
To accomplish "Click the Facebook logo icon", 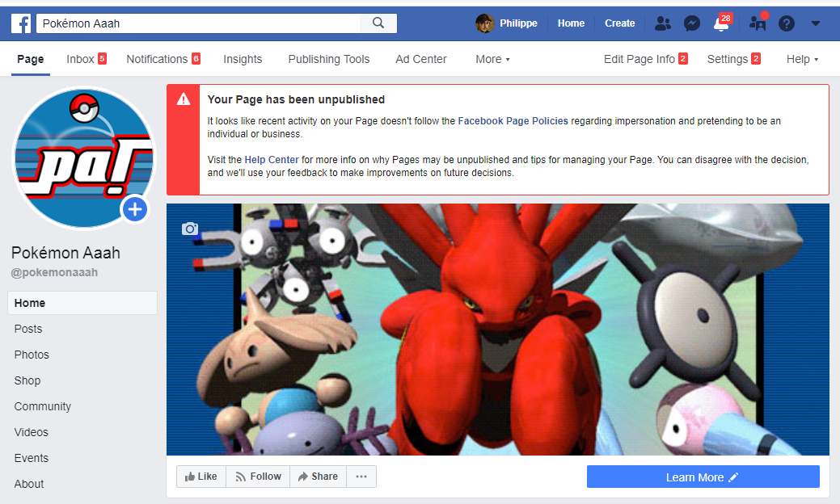I will [21, 23].
